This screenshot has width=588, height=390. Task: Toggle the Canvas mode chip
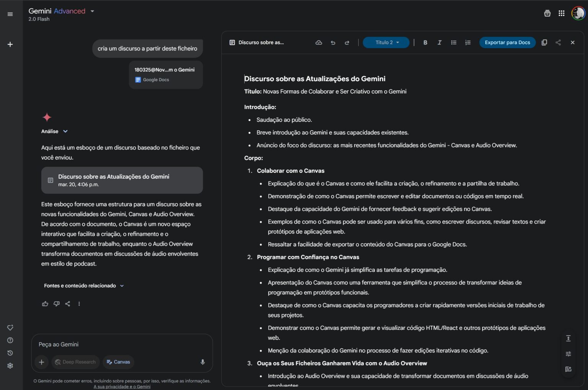click(118, 362)
